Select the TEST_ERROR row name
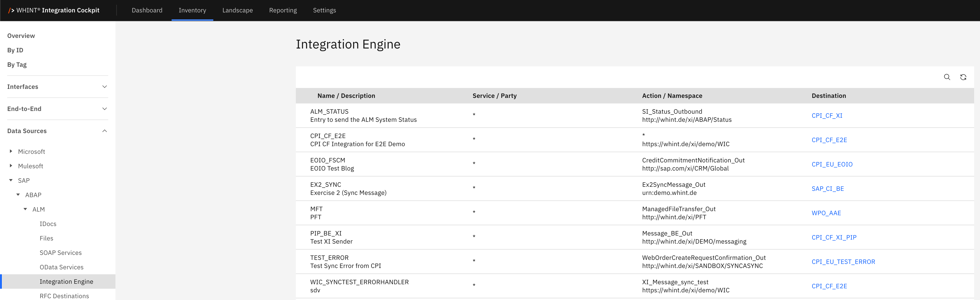Viewport: 980px width, 300px height. tap(329, 258)
